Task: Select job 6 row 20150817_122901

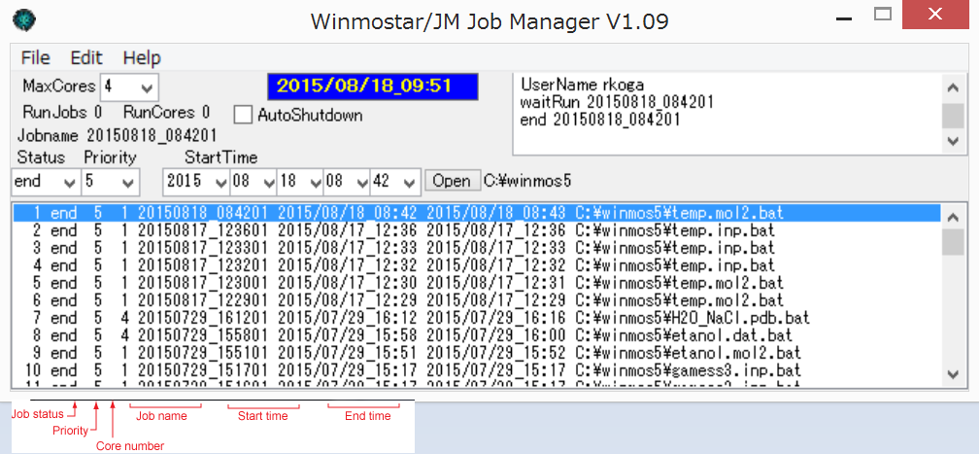Action: pyautogui.click(x=477, y=300)
